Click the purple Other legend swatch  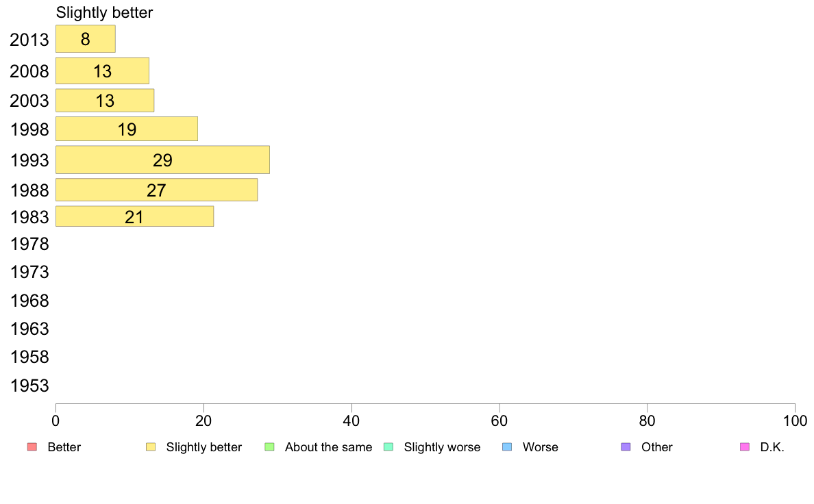point(626,447)
